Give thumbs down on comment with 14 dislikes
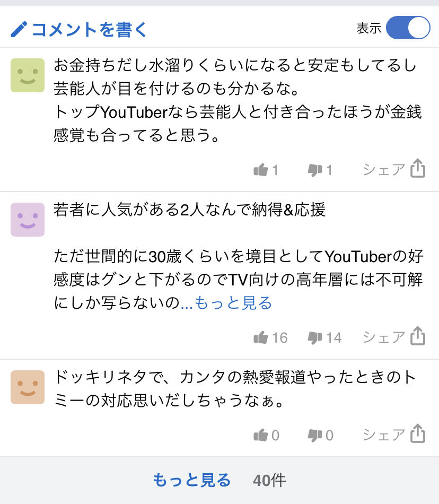 pyautogui.click(x=315, y=338)
